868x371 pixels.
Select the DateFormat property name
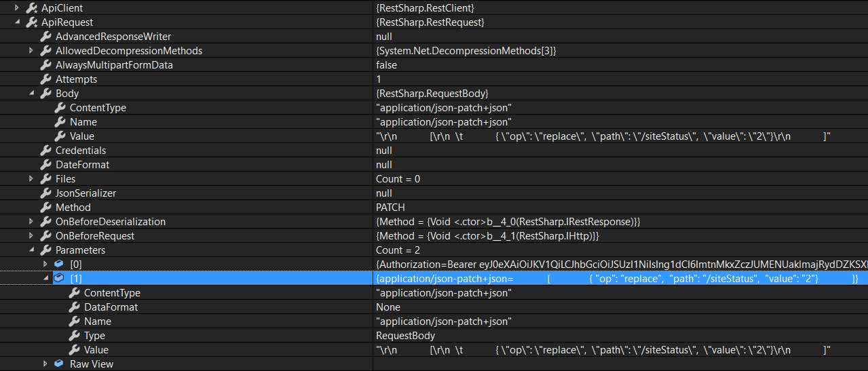(82, 165)
